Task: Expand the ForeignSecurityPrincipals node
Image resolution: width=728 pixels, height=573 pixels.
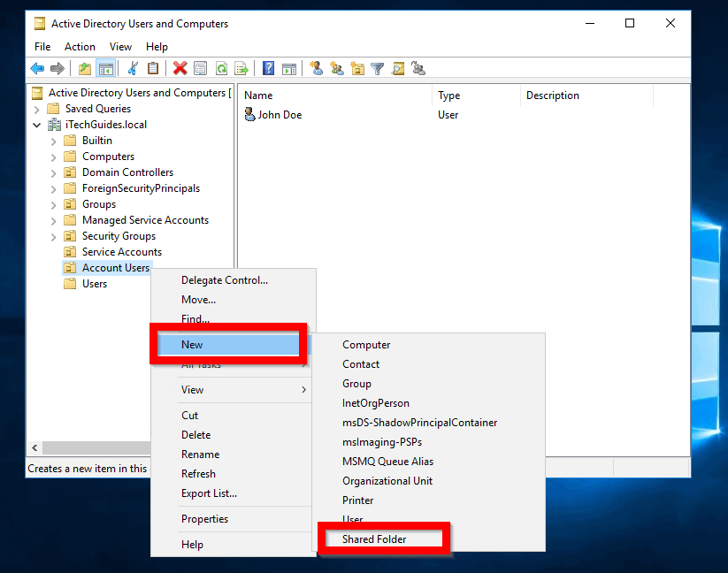Action: point(53,189)
